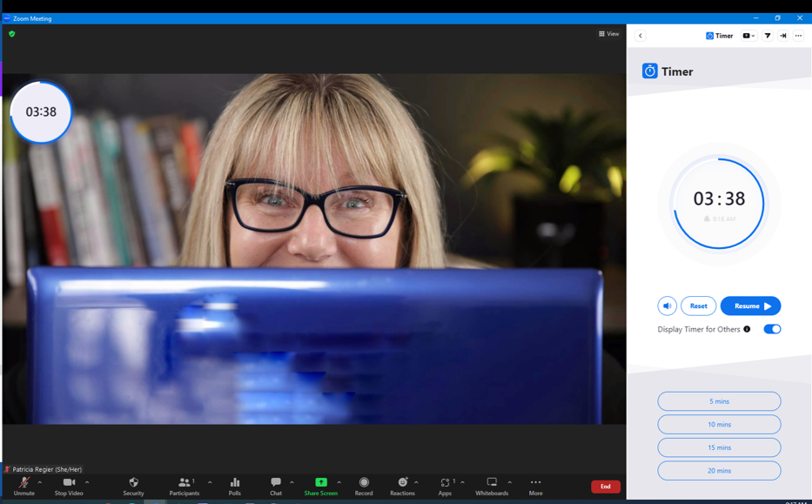
Task: Select the 10 mins preset
Action: coord(719,424)
